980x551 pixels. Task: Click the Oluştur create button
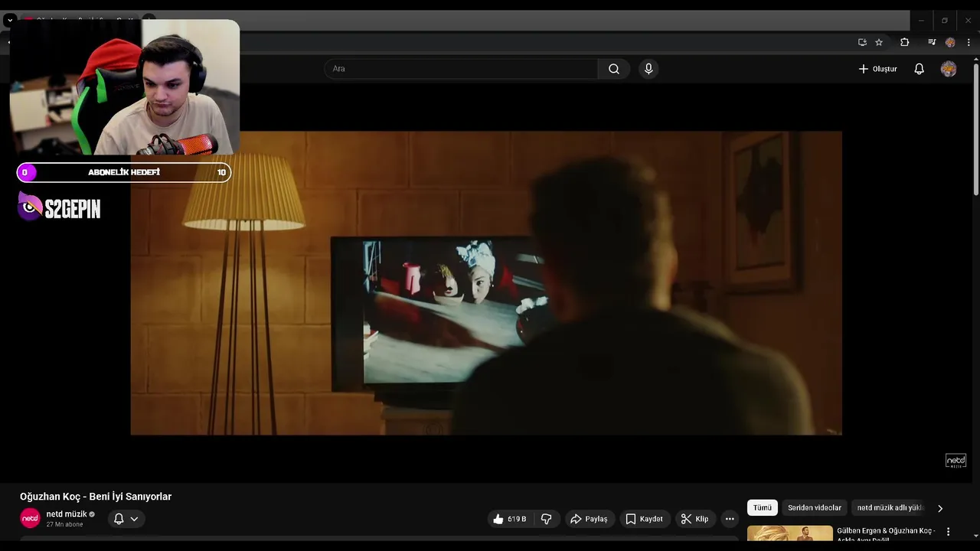[x=877, y=69]
